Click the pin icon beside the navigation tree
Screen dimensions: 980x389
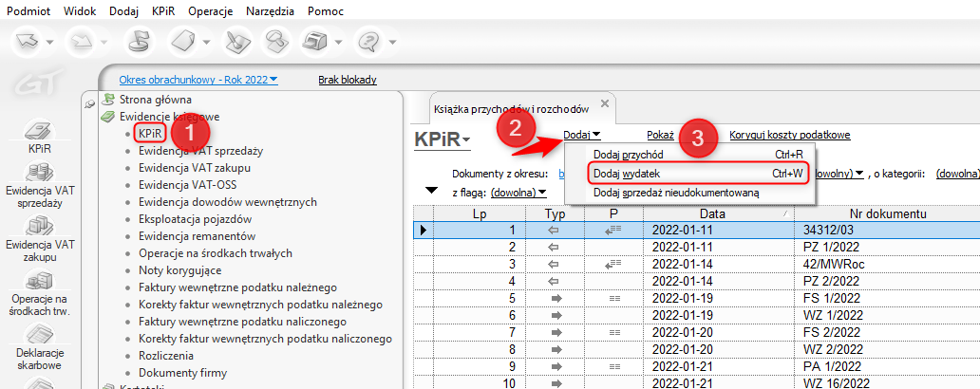(92, 103)
